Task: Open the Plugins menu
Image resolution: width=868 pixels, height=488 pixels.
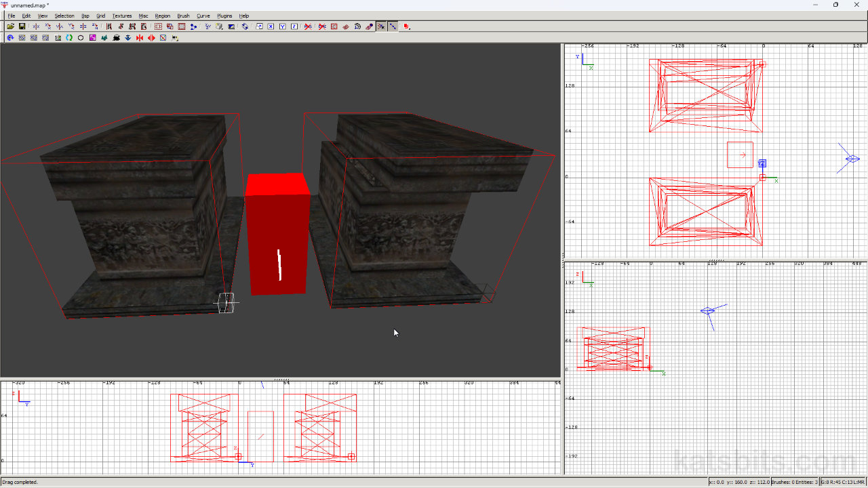Action: coord(224,16)
